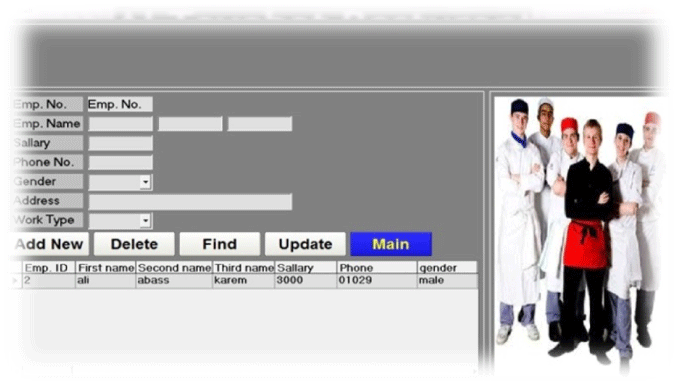
Task: Click the Address text field
Action: click(x=190, y=201)
